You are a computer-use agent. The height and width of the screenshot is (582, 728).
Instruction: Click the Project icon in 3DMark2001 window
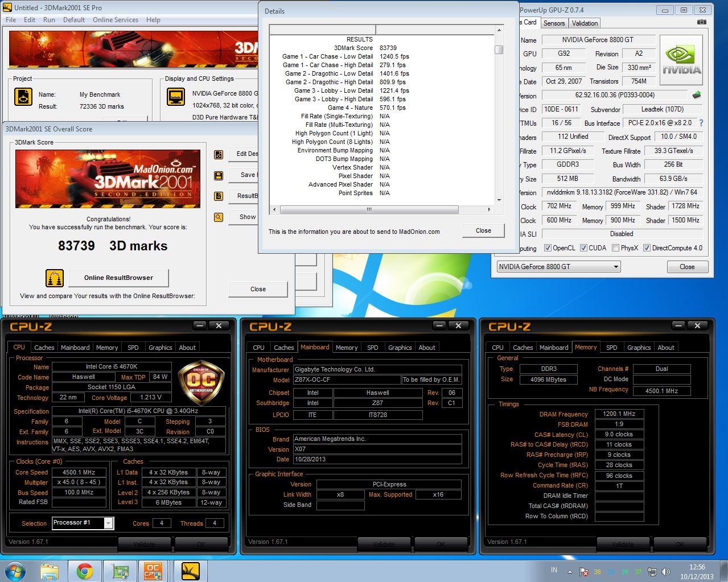(23, 97)
